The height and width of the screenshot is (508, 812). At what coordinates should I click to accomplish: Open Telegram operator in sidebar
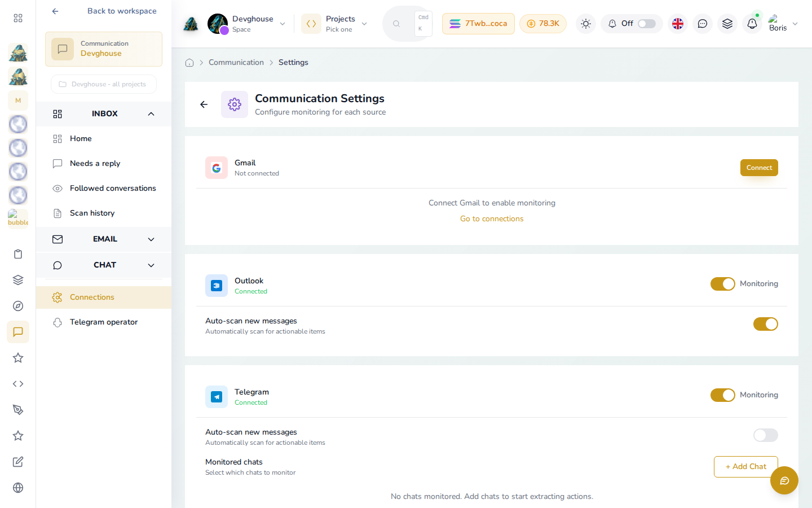[x=104, y=322]
